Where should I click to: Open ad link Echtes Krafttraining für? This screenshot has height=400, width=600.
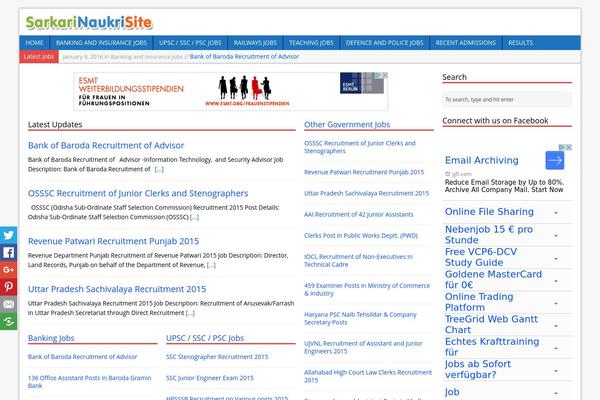(x=492, y=347)
